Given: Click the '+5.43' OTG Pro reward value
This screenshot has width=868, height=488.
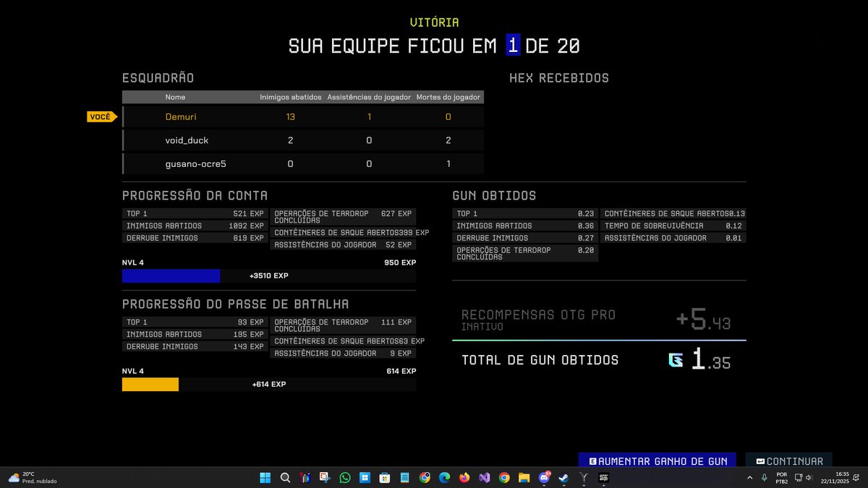Looking at the screenshot, I should pos(703,320).
